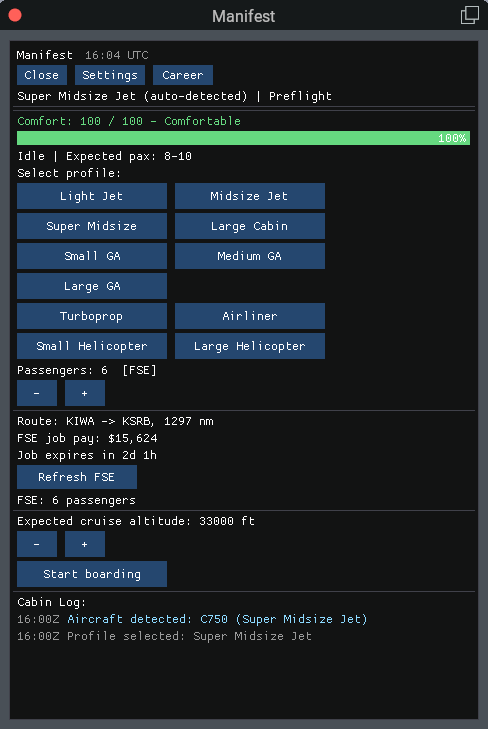This screenshot has width=488, height=729.
Task: Click the 'FSE: 6 passengers' text
Action: [x=77, y=500]
